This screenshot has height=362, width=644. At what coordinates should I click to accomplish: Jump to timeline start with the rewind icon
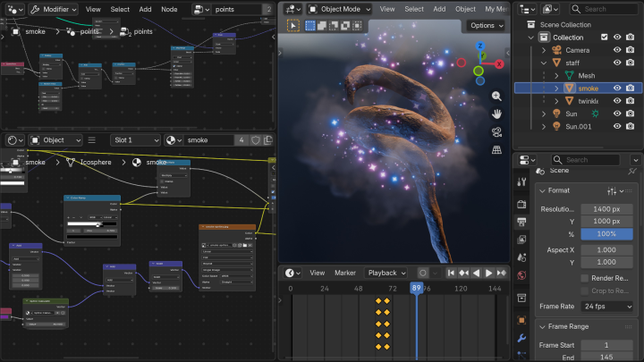pos(453,273)
